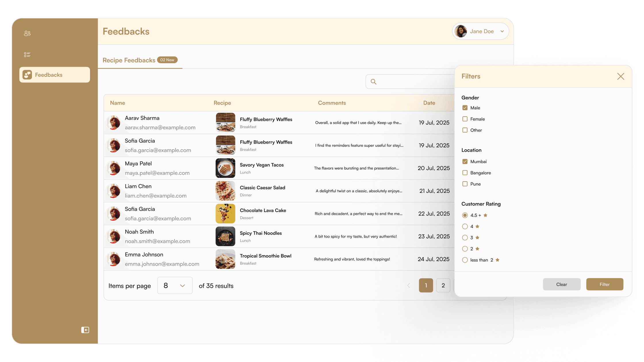Click the Clear button in Filters
The height and width of the screenshot is (362, 644).
tap(561, 284)
